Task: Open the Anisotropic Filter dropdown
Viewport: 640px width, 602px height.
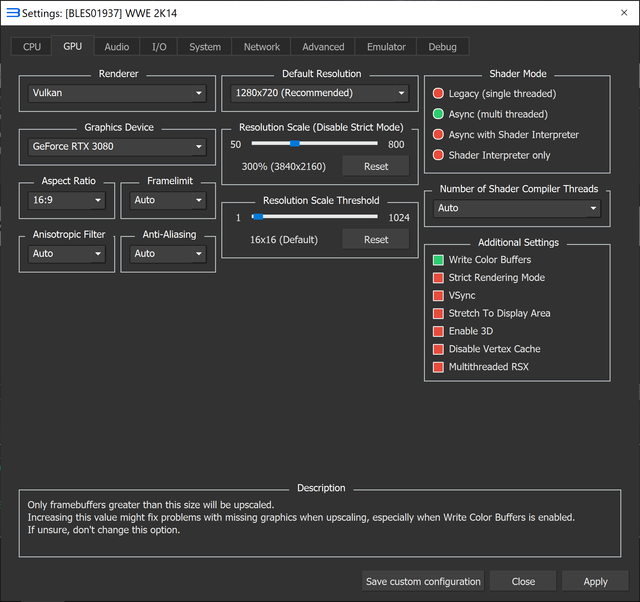Action: [67, 253]
